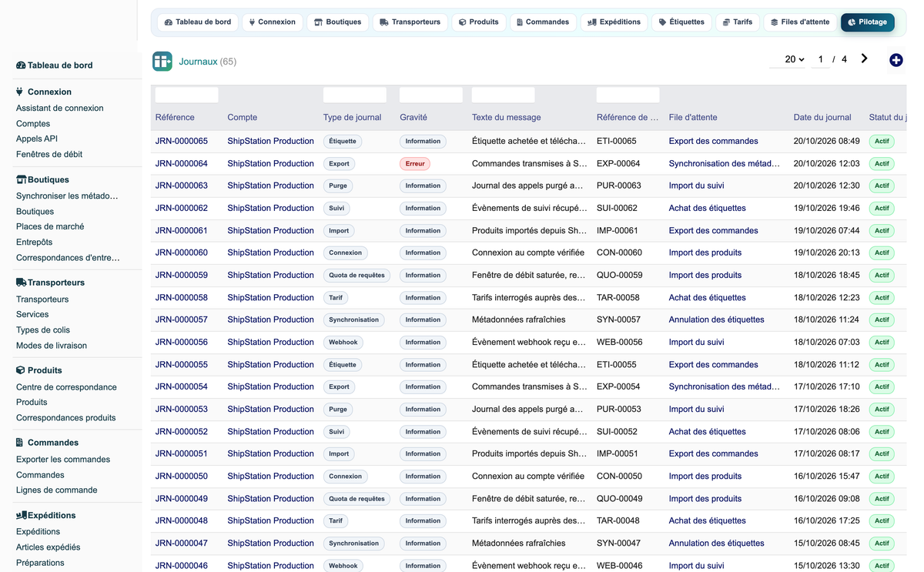Image resolution: width=924 pixels, height=572 pixels.
Task: Open the page size dropdown showing 20
Action: point(795,59)
